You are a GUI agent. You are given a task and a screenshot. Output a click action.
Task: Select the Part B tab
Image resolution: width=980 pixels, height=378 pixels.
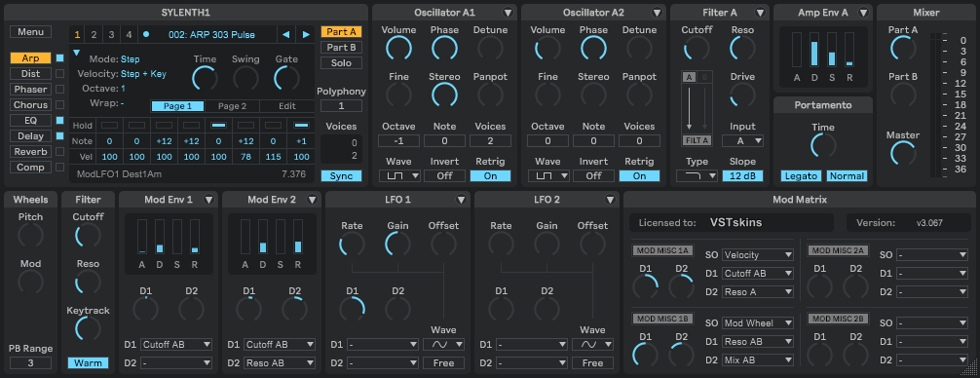[341, 48]
